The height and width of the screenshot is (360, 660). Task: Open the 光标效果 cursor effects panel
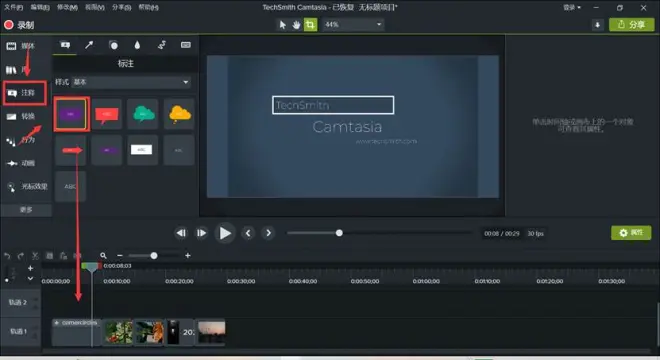(x=27, y=187)
